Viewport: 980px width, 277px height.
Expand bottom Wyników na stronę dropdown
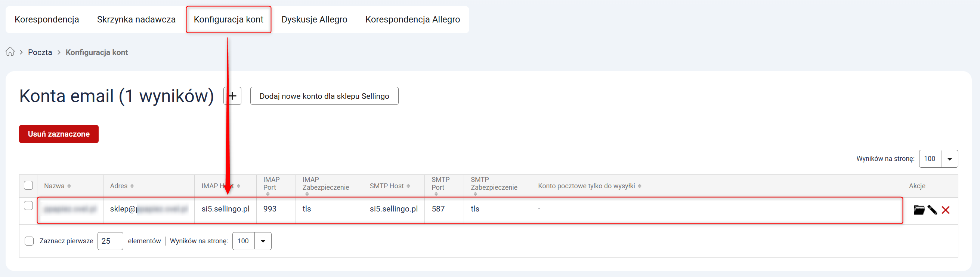pos(263,241)
